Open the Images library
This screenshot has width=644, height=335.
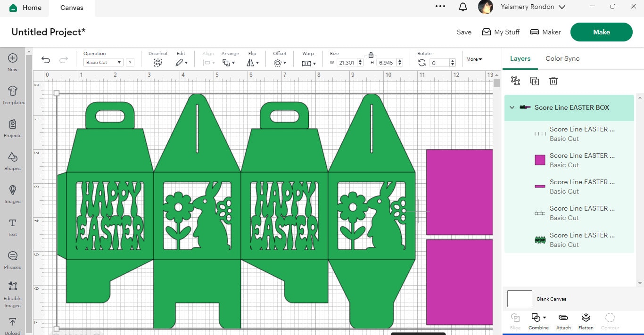(13, 193)
